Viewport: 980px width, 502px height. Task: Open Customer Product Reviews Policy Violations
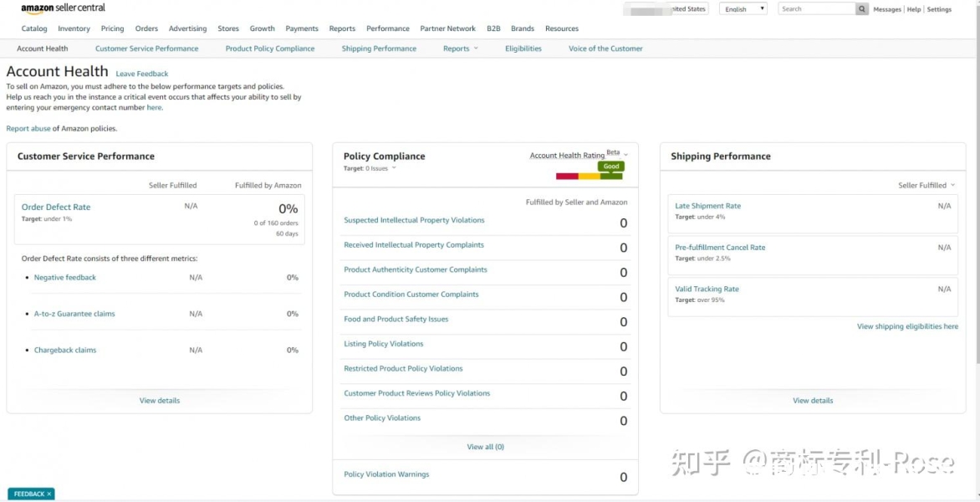(417, 393)
